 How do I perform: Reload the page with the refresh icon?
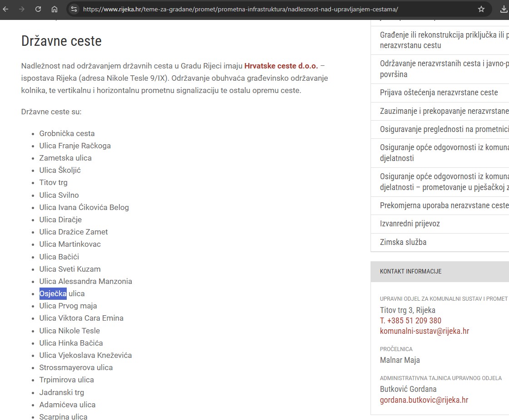[38, 9]
